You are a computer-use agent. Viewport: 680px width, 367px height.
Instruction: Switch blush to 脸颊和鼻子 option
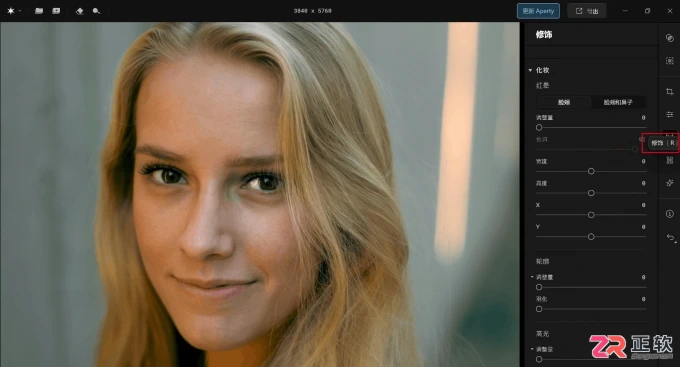618,102
